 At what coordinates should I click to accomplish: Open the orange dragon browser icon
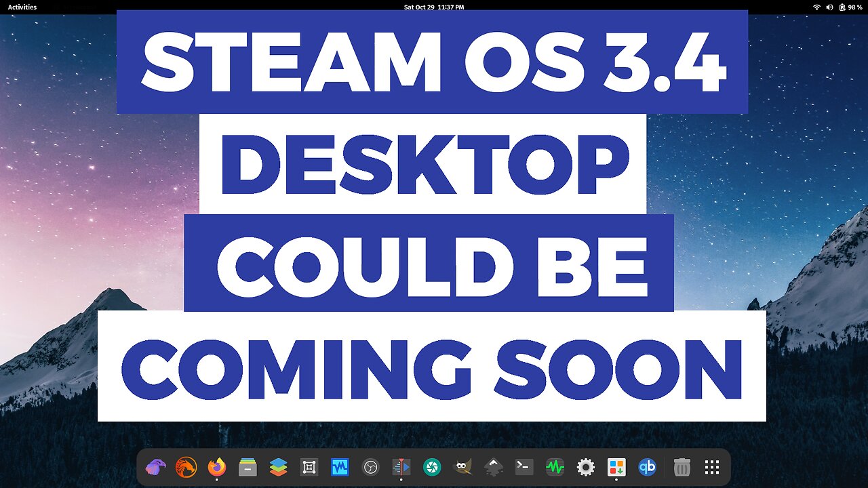(186, 467)
